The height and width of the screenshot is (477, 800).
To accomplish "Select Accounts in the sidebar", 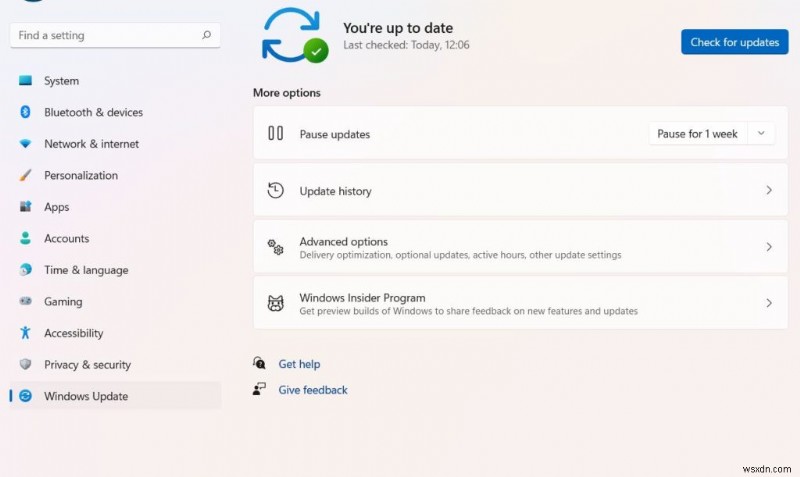I will [x=115, y=238].
